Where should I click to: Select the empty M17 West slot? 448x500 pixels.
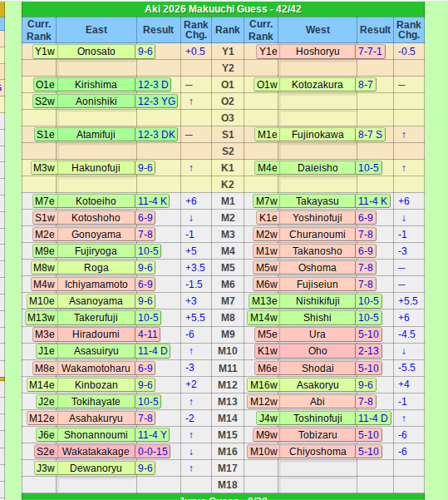click(x=318, y=468)
